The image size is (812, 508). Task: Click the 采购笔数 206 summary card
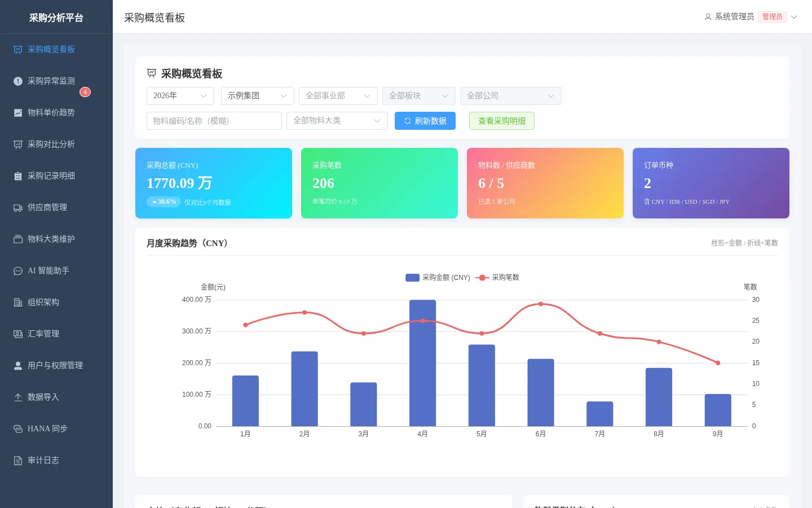pyautogui.click(x=379, y=183)
